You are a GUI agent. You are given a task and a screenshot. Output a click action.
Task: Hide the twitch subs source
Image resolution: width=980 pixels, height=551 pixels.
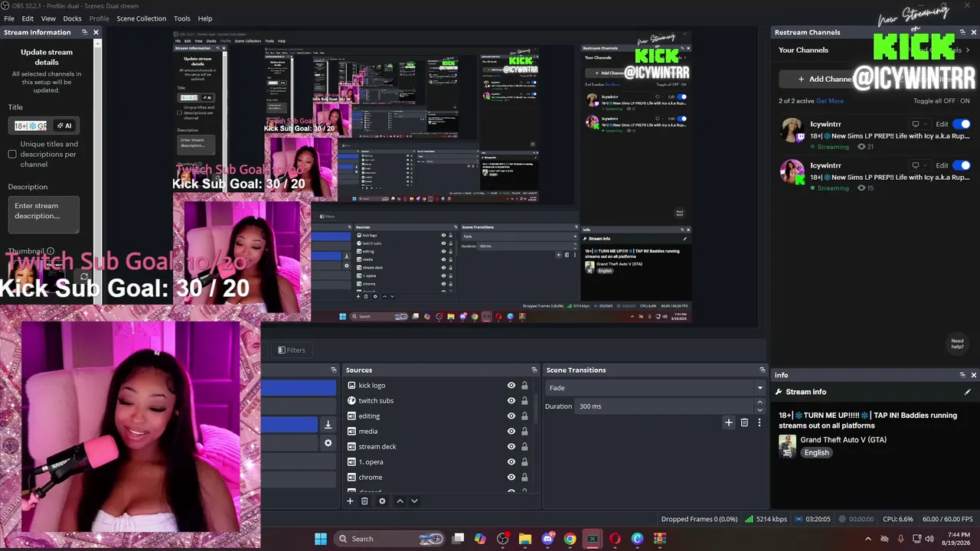[x=511, y=401]
